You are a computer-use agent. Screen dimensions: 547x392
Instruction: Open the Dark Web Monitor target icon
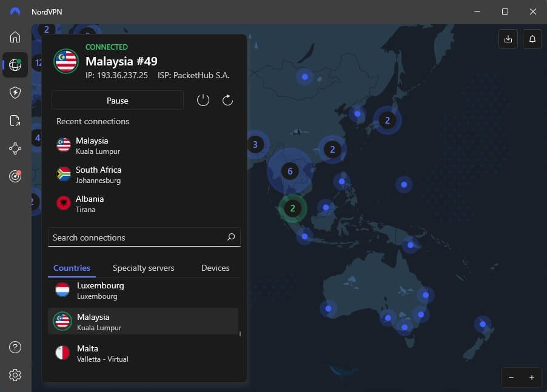15,176
